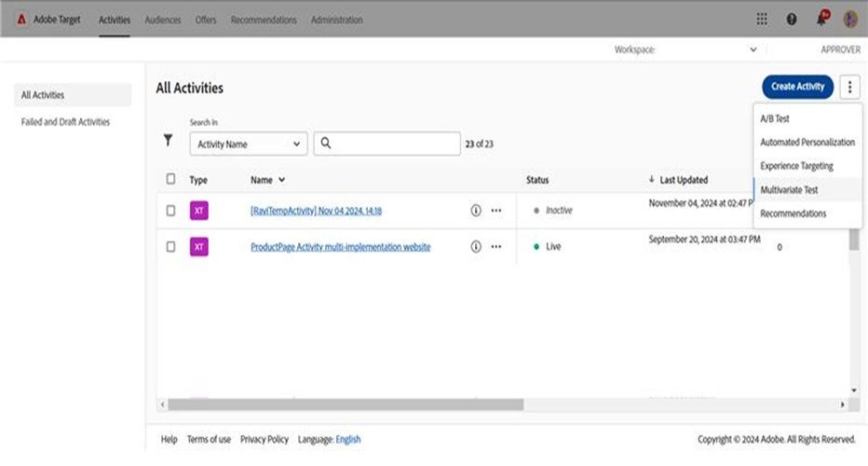868x466 pixels.
Task: Open the help question mark icon
Action: 791,20
